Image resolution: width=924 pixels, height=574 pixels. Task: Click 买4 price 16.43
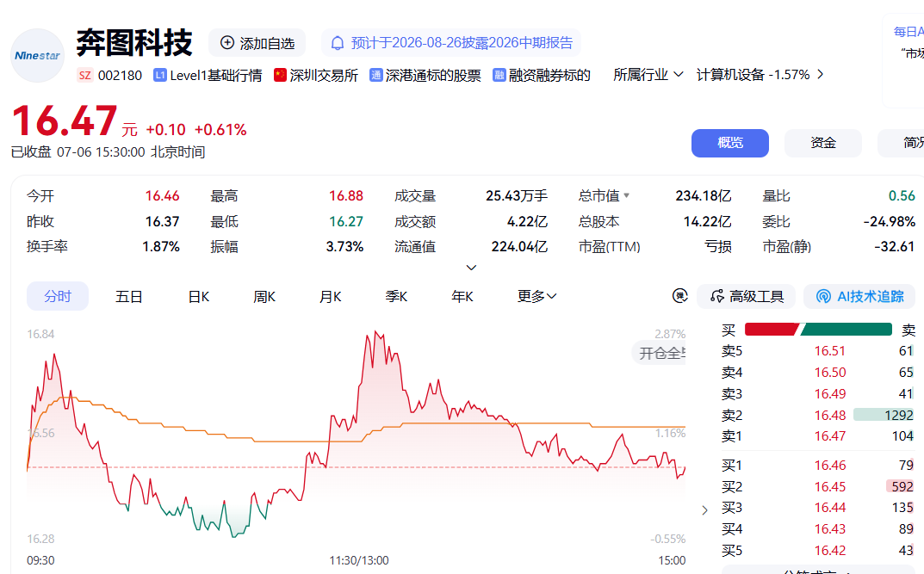(830, 529)
